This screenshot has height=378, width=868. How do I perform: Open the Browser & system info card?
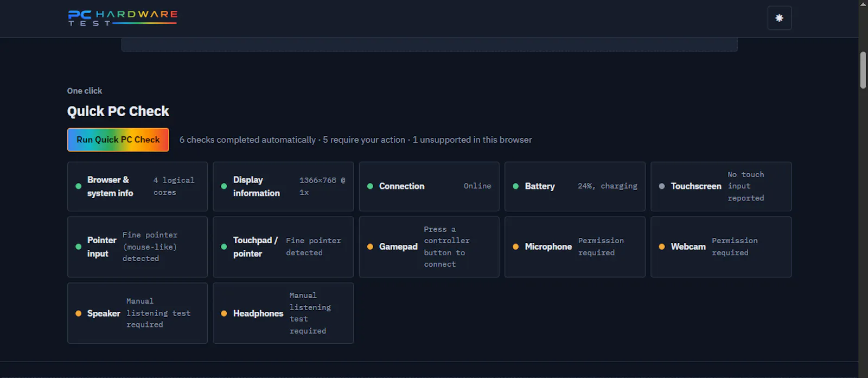pyautogui.click(x=137, y=186)
